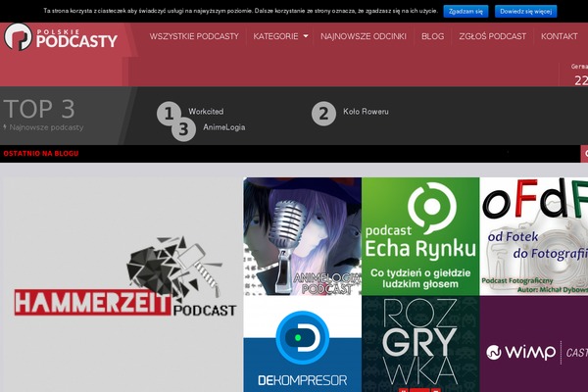Open the Animelogia Podcast cover tile

pos(302,236)
